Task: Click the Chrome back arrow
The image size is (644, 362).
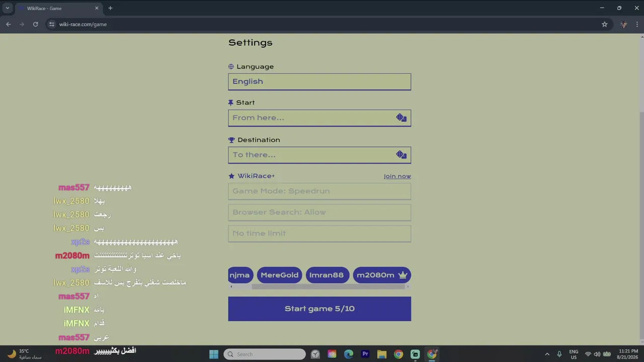Action: pos(8,24)
